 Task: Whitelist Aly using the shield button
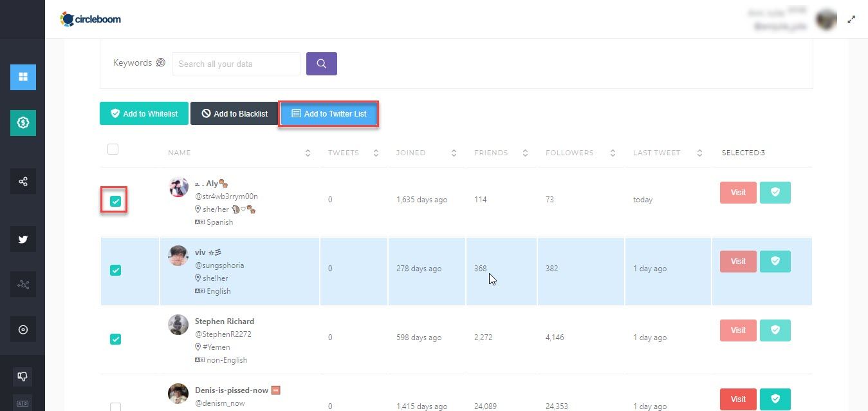point(775,193)
